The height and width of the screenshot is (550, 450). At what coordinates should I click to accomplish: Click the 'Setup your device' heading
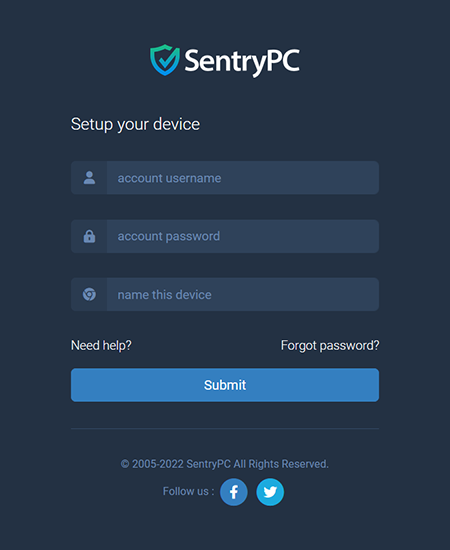135,124
